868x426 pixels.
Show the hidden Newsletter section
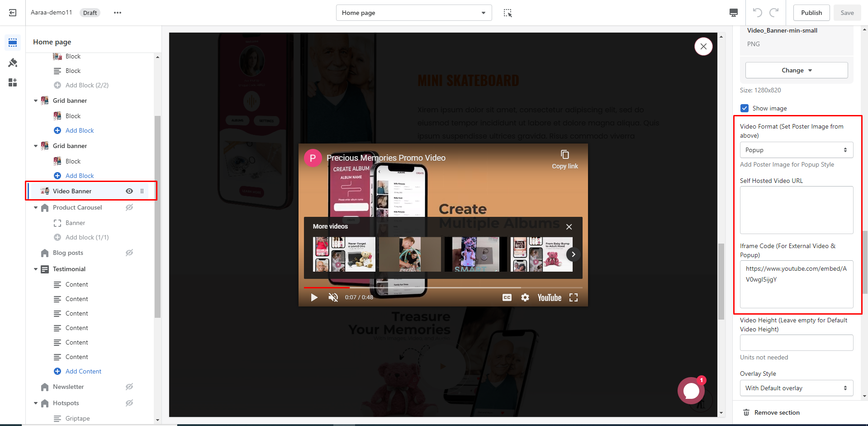(x=129, y=387)
